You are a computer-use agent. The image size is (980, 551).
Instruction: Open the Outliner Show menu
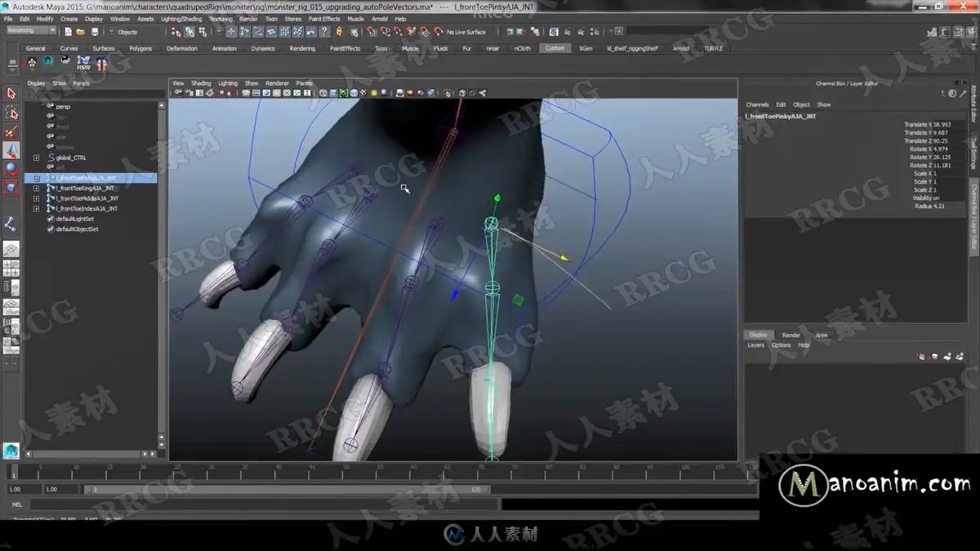tap(60, 83)
